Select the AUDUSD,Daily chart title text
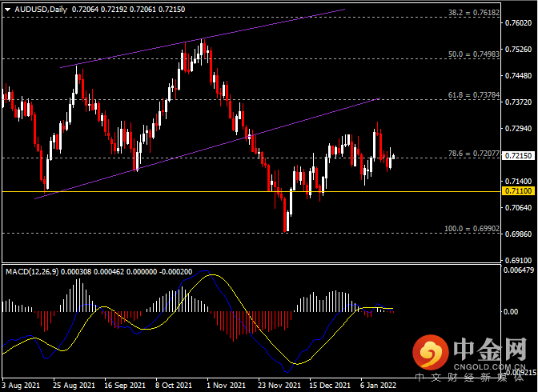 41,10
